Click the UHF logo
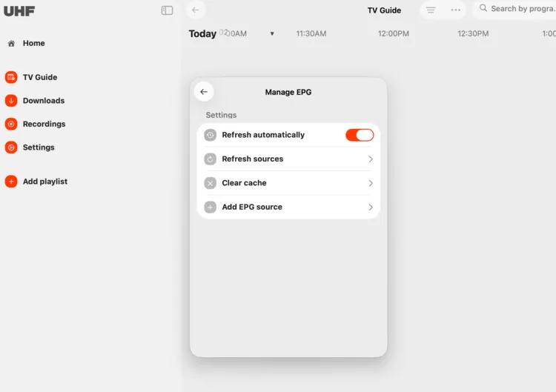This screenshot has height=392, width=556. [19, 11]
